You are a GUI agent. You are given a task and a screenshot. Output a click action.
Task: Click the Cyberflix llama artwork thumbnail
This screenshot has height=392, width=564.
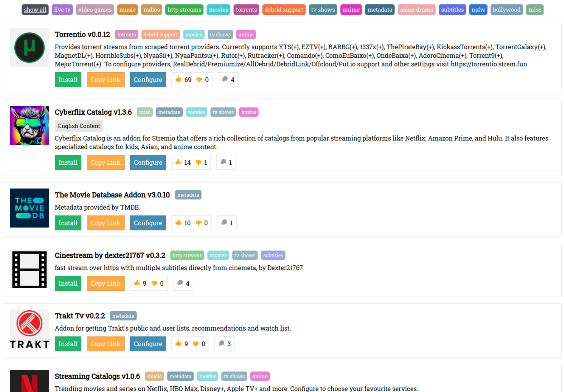tap(29, 125)
